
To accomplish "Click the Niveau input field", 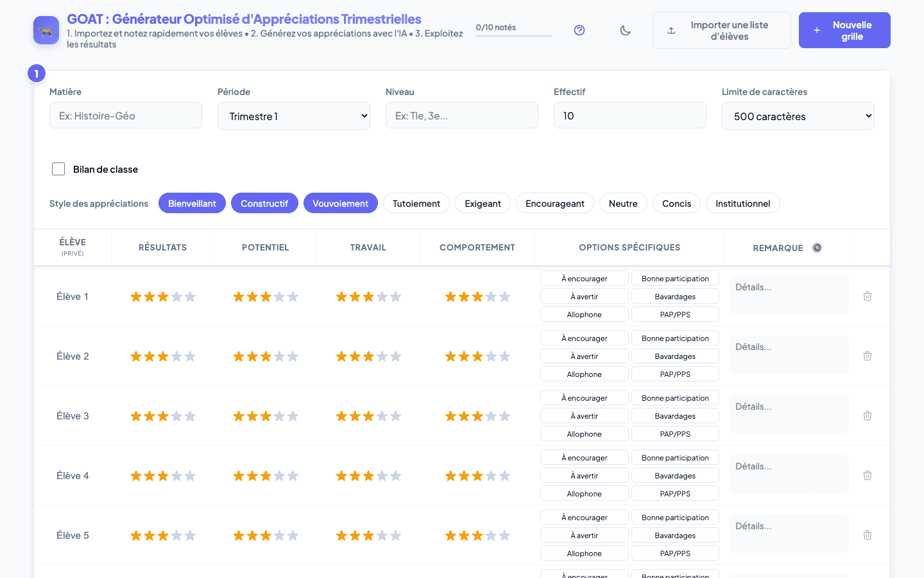I will tap(462, 116).
